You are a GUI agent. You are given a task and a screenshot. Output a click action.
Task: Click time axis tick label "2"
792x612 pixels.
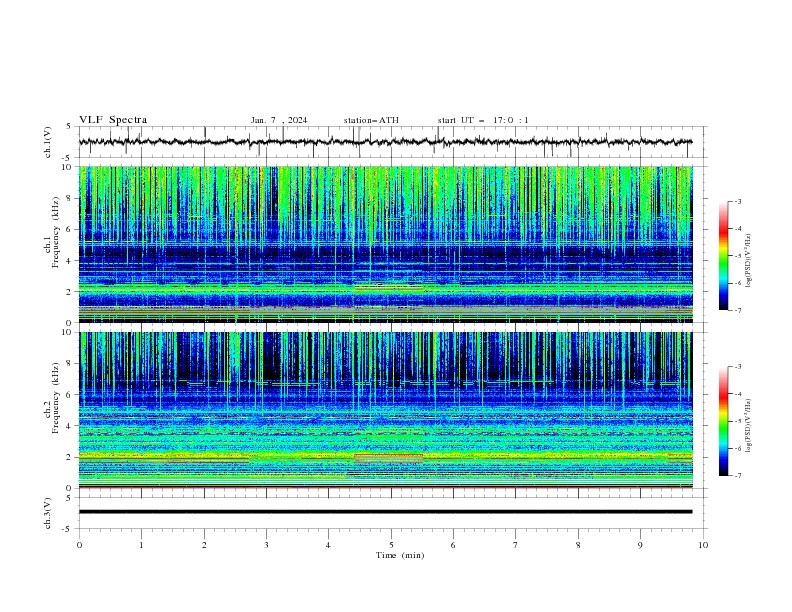click(x=204, y=545)
